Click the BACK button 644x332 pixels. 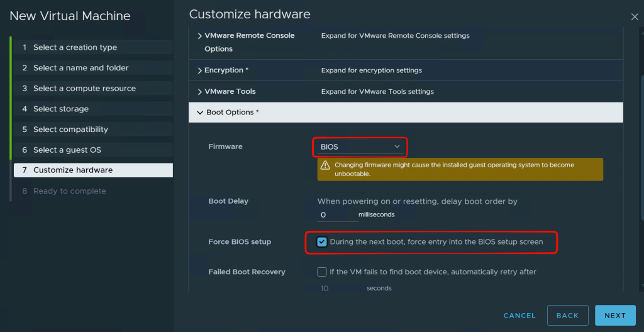(x=568, y=316)
